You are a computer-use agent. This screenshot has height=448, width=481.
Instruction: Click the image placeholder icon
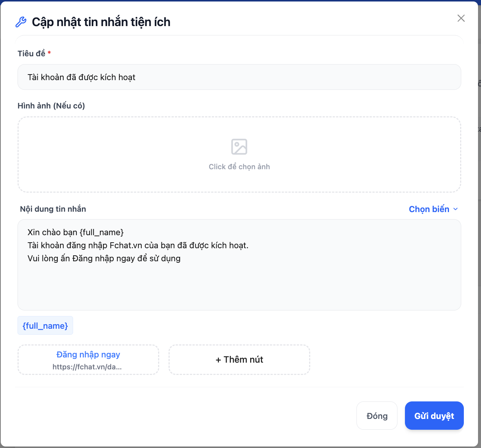pyautogui.click(x=239, y=146)
